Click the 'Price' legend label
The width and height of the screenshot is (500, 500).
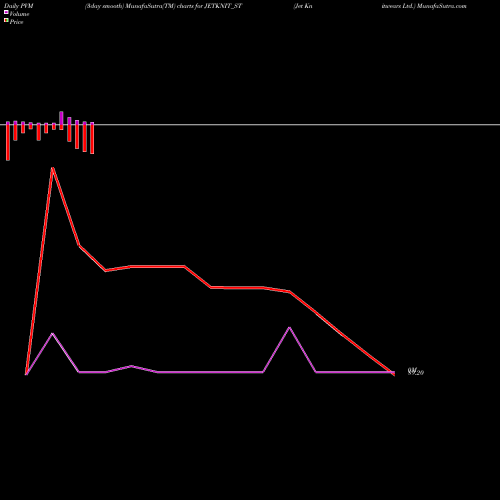click(x=17, y=22)
